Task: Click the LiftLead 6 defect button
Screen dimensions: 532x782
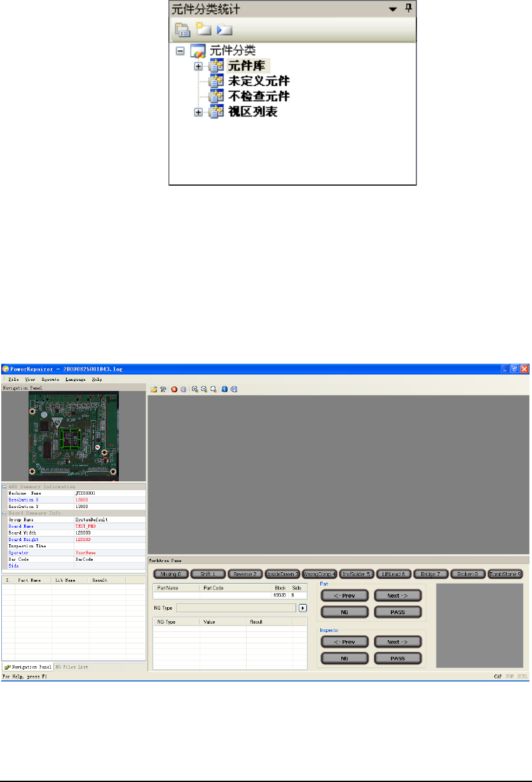Action: tap(393, 573)
